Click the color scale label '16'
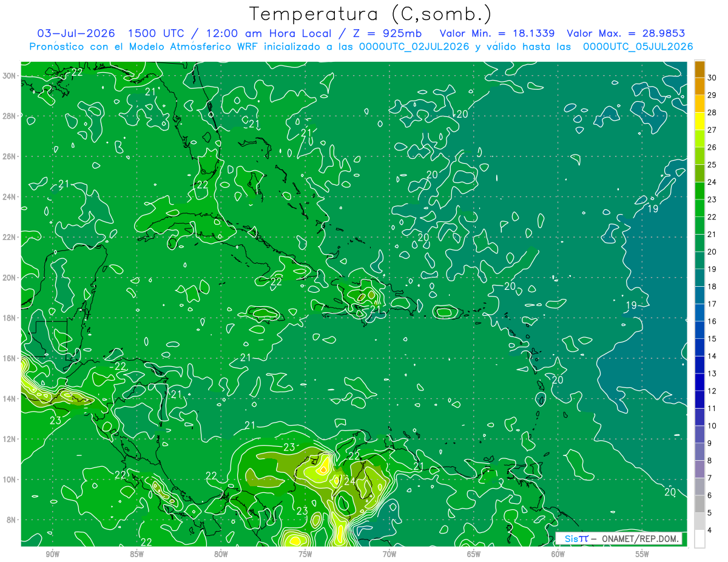Image resolution: width=728 pixels, height=562 pixels. click(x=712, y=321)
